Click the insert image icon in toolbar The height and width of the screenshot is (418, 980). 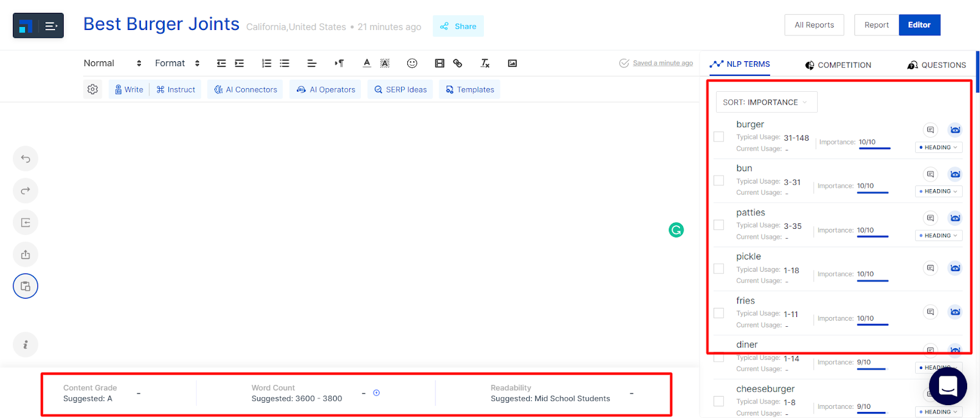tap(513, 63)
